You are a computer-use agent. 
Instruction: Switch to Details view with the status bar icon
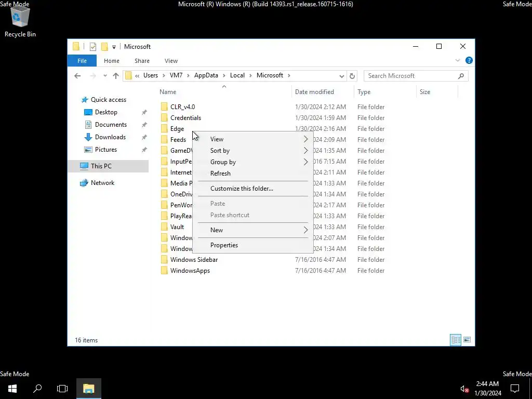456,340
